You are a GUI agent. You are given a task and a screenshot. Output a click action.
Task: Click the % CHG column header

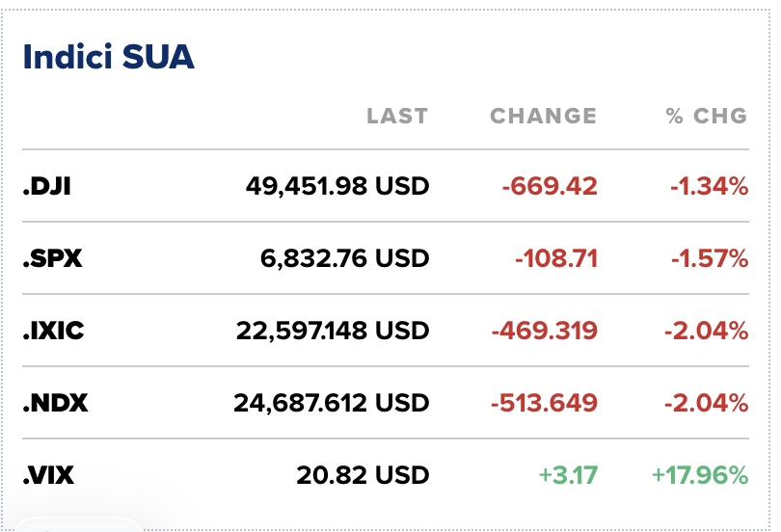[706, 117]
